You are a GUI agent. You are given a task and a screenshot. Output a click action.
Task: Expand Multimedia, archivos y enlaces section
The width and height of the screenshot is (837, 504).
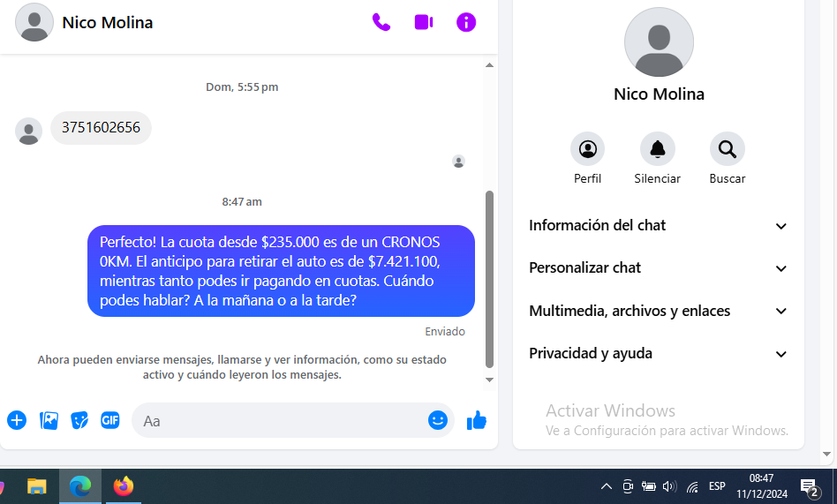[x=659, y=311]
